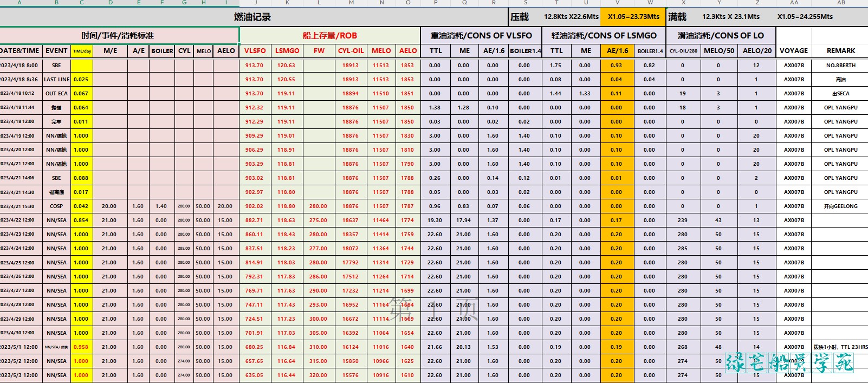The image size is (868, 383).
Task: Select the NO.8BERTH remark cell
Action: pyautogui.click(x=841, y=66)
